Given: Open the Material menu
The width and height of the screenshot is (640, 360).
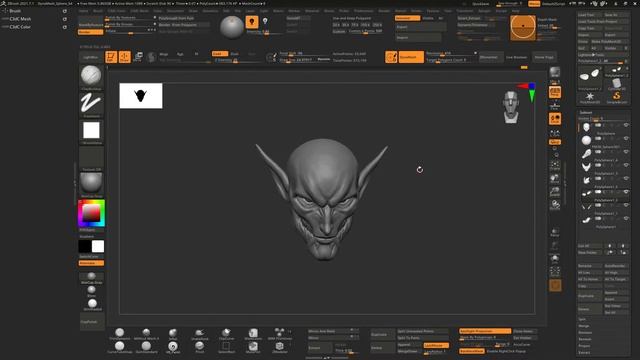Looking at the screenshot, I should click(312, 11).
